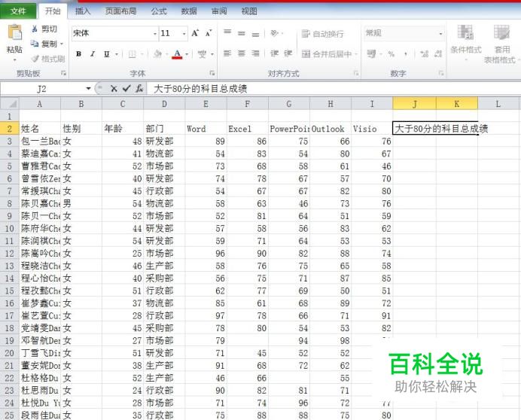
Task: Open the font name dropdown showing 宋体
Action: coord(155,34)
